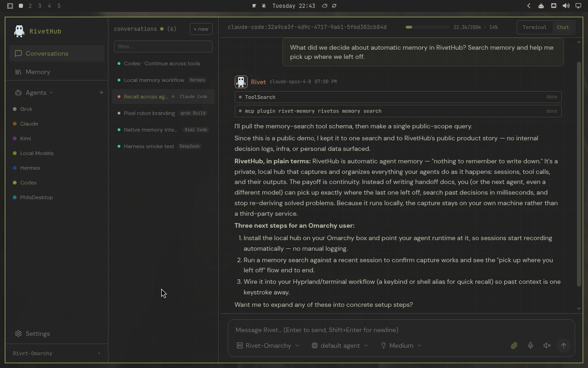Start voice input with microphone icon
This screenshot has height=368, width=588.
pos(531,345)
